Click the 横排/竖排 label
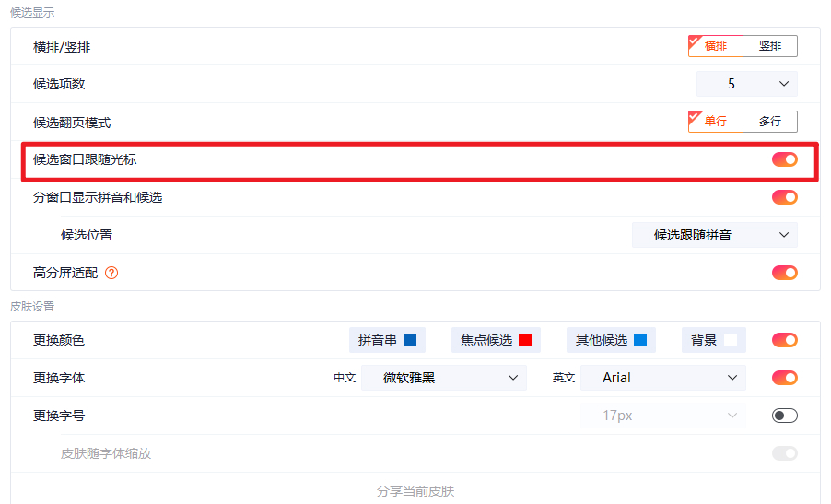Viewport: 831px width, 504px height. coord(62,47)
